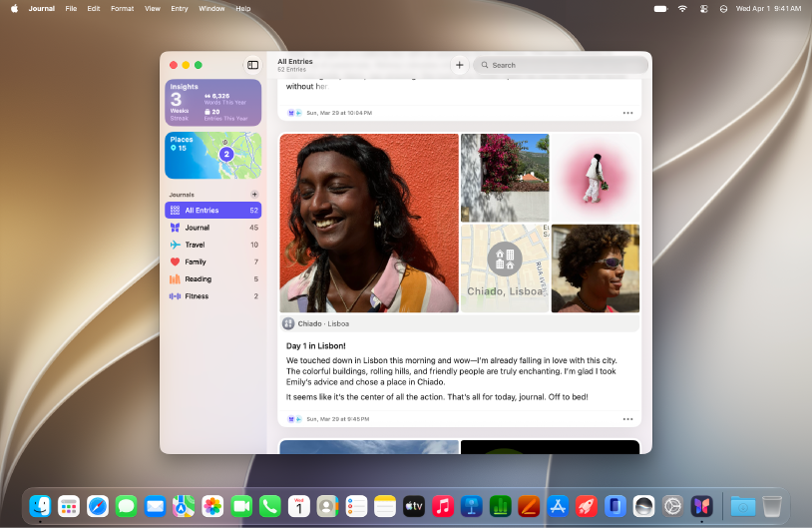Select All Entries in the sidebar

(212, 210)
